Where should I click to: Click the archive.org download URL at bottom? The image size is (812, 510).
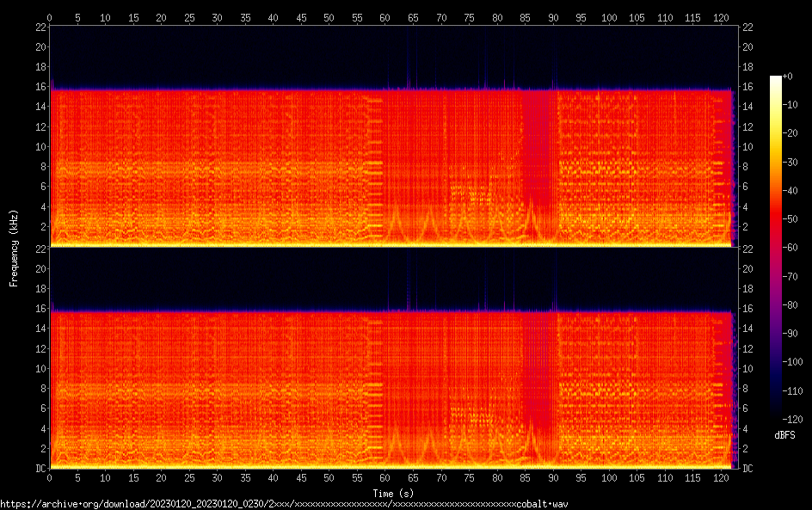[284, 503]
